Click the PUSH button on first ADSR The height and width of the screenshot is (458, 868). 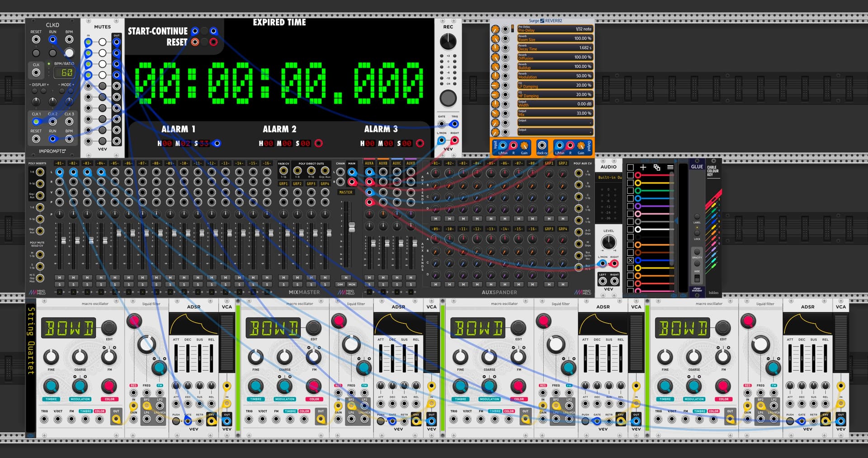click(x=176, y=421)
